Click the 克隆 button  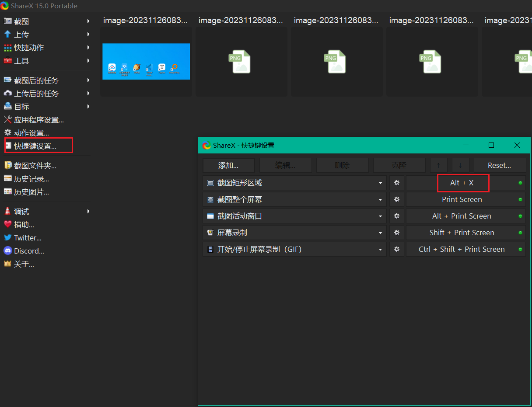coord(399,165)
